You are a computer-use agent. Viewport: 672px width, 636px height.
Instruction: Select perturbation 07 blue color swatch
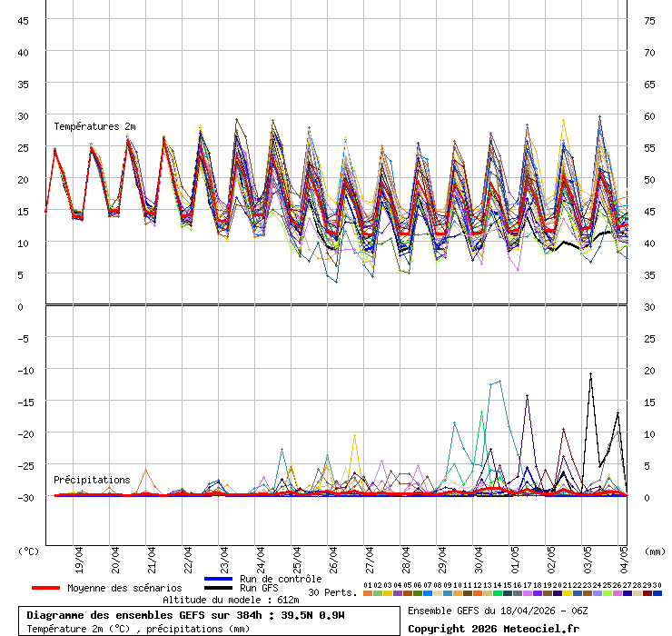pyautogui.click(x=428, y=593)
